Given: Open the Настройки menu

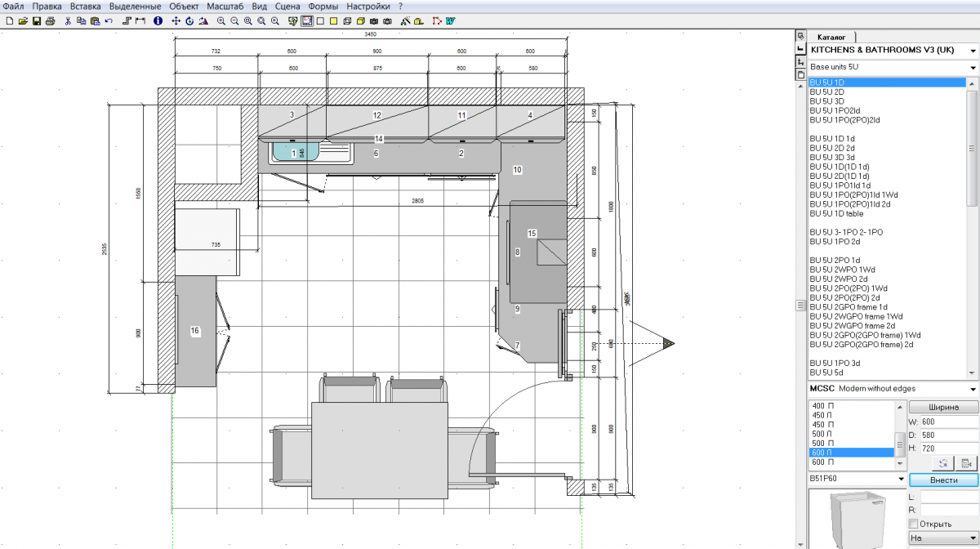Looking at the screenshot, I should click(x=370, y=6).
